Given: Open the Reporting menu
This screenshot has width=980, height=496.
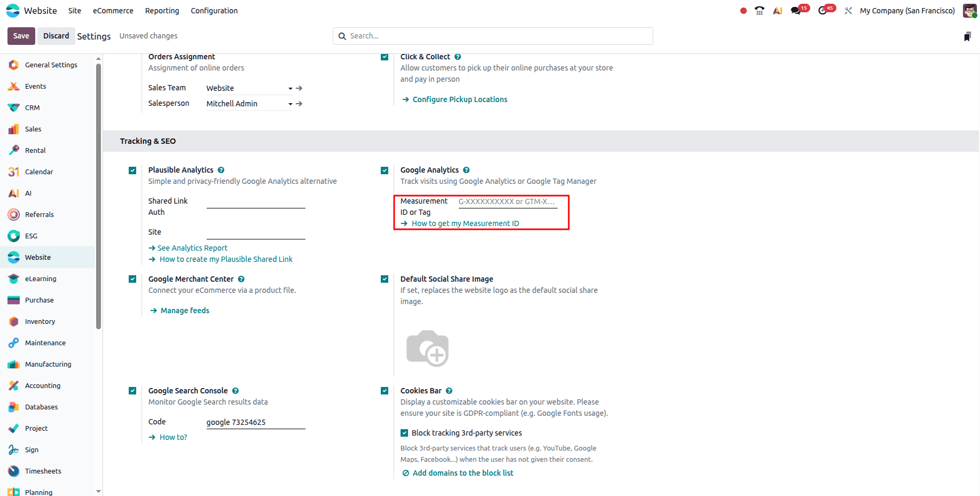Looking at the screenshot, I should (x=162, y=11).
